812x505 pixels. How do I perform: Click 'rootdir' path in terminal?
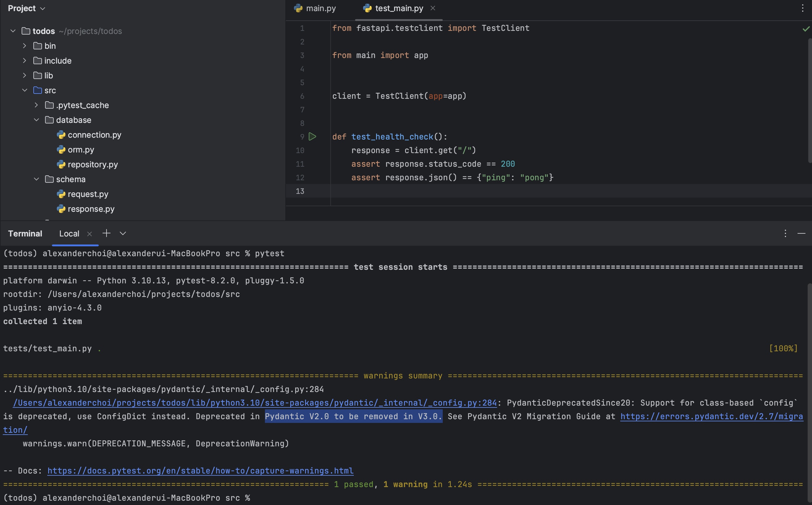(144, 294)
